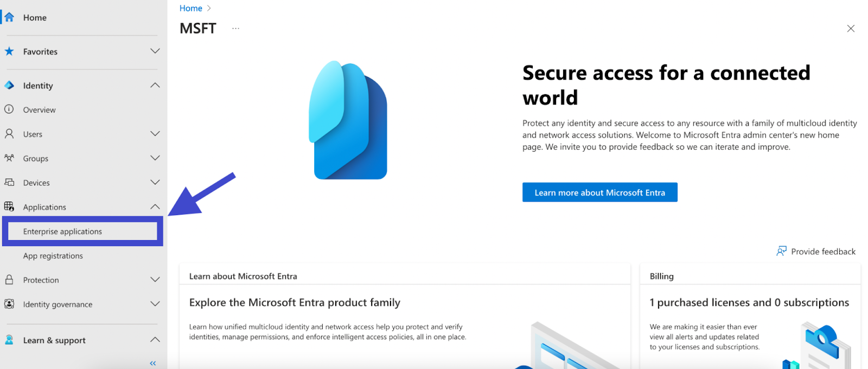This screenshot has height=369, width=868.
Task: Click the Home breadcrumb link
Action: [x=191, y=8]
